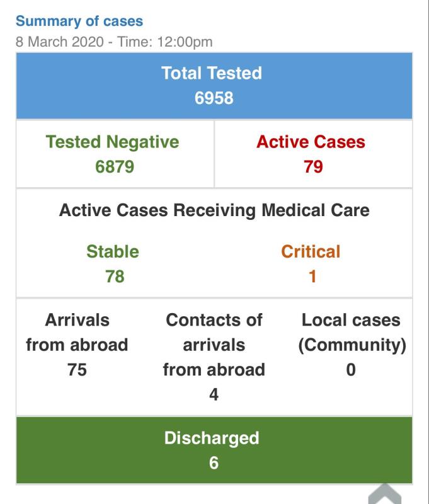Select the Tested Negative cell
This screenshot has width=429, height=504.
click(x=115, y=154)
